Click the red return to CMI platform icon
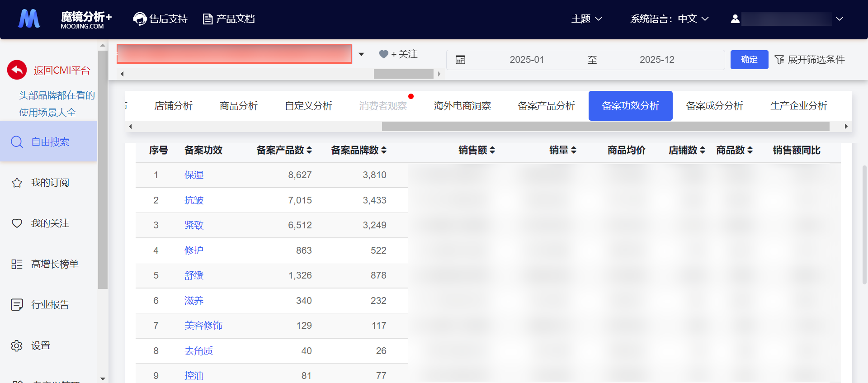This screenshot has width=868, height=383. (17, 70)
